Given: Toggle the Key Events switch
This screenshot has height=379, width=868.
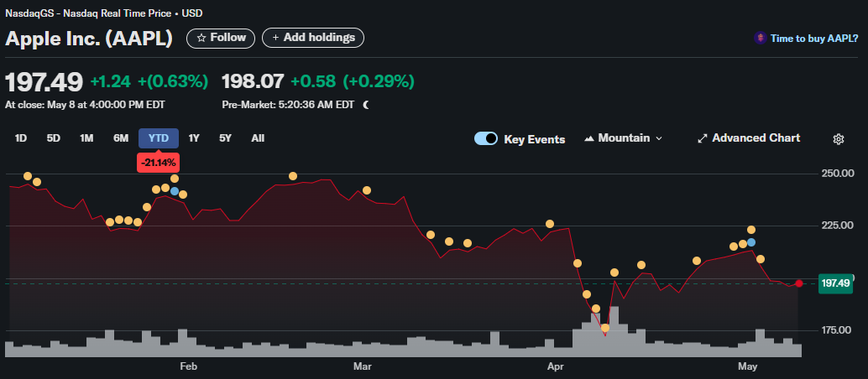Looking at the screenshot, I should [x=485, y=138].
